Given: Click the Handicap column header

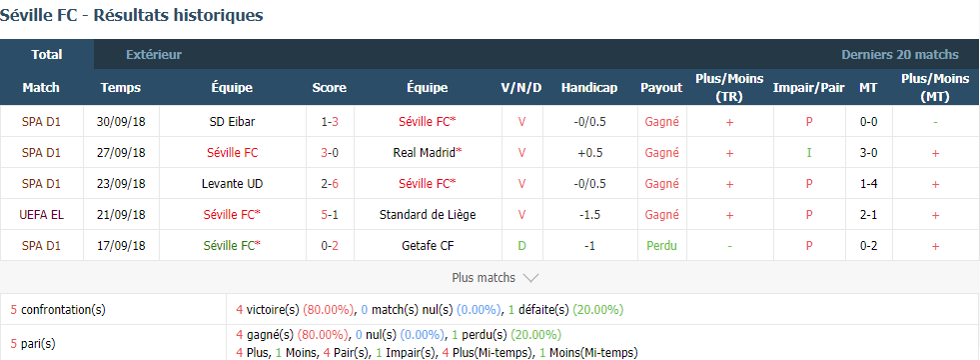Looking at the screenshot, I should 588,88.
